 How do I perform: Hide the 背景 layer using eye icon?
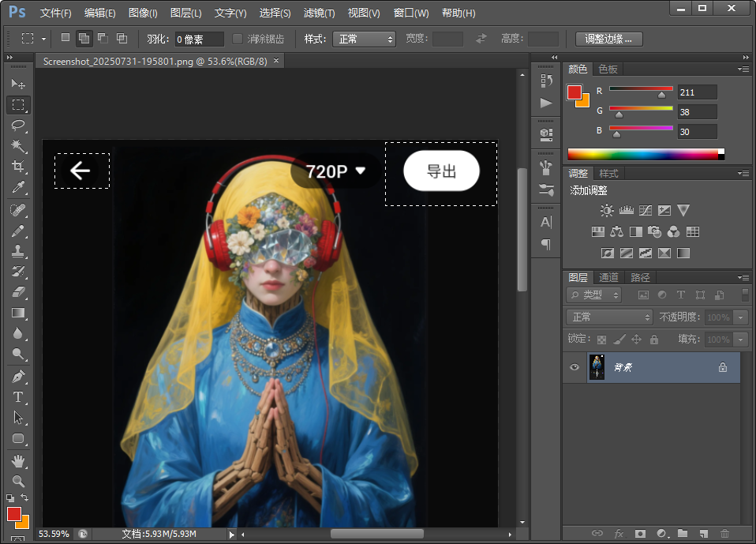(x=574, y=367)
